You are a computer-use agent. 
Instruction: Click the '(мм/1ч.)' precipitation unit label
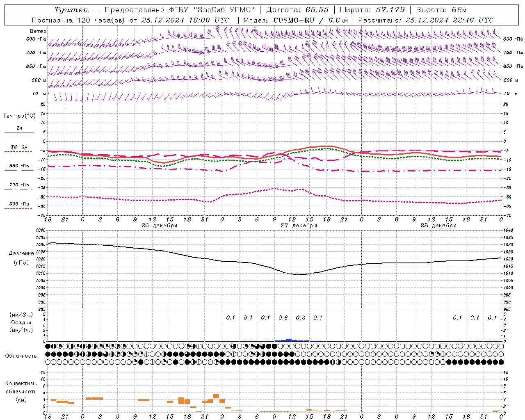21,330
